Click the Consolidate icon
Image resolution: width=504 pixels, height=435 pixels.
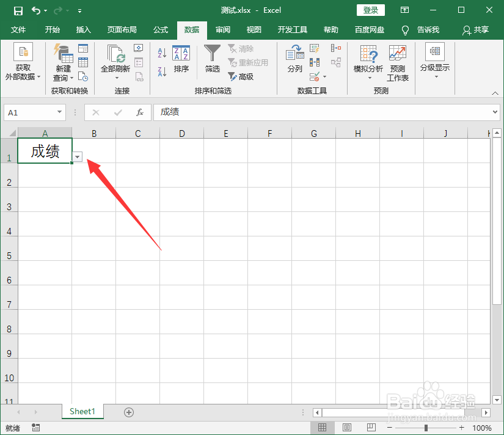[x=336, y=48]
